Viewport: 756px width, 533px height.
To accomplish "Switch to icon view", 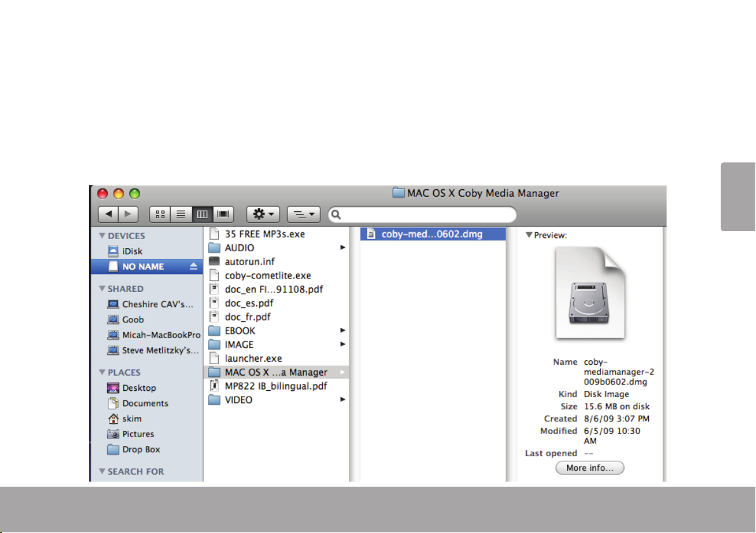I will tap(160, 214).
